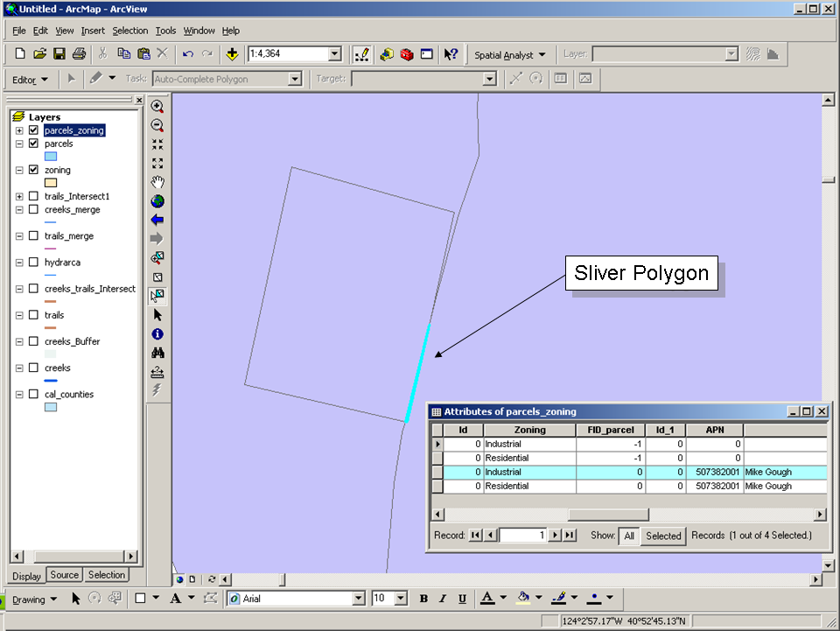Switch to the Source tab
Image resolution: width=840 pixels, height=631 pixels.
(64, 575)
